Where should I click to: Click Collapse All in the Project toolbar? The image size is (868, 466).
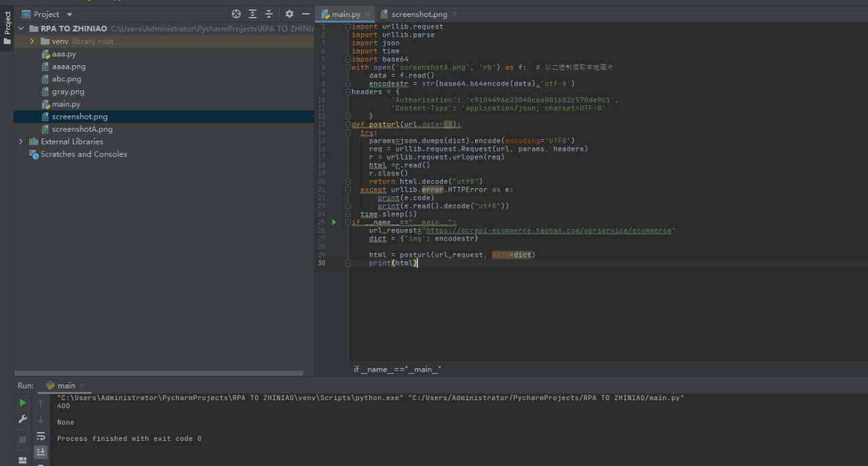(x=269, y=14)
